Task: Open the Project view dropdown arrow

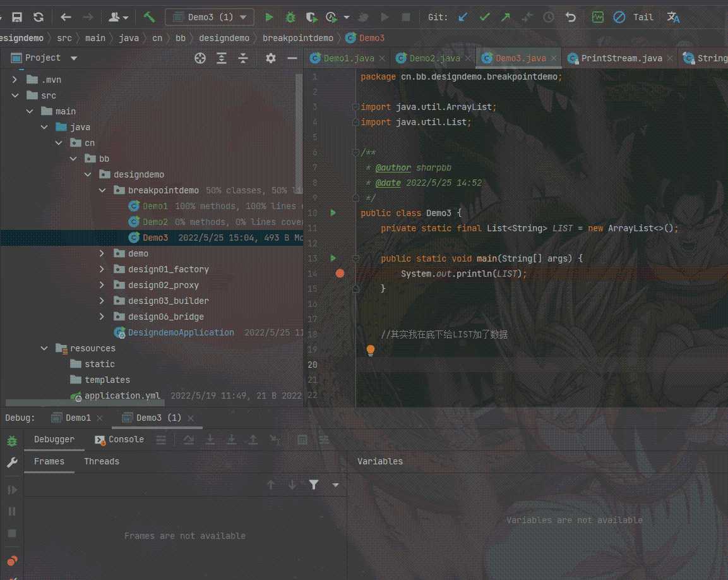Action: [74, 58]
